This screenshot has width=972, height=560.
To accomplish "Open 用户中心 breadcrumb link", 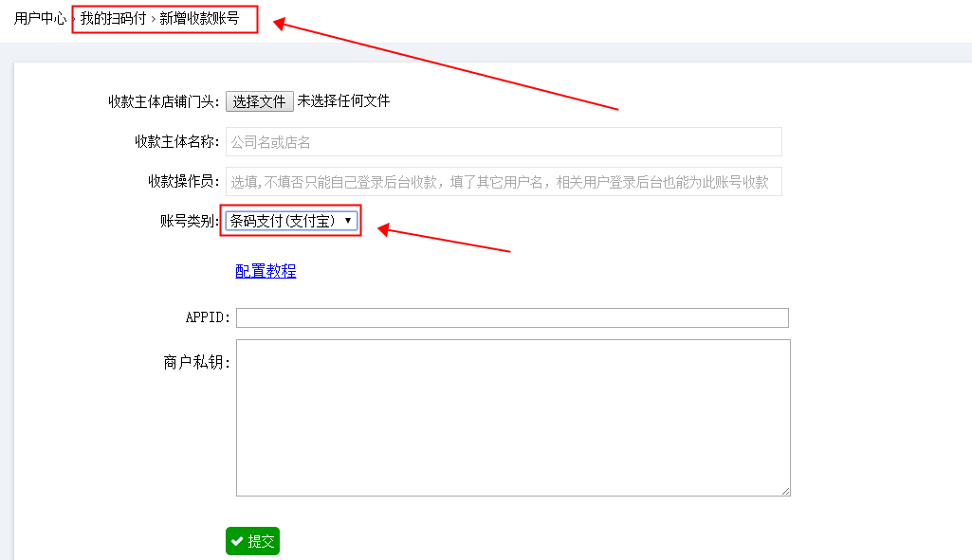I will click(x=40, y=19).
